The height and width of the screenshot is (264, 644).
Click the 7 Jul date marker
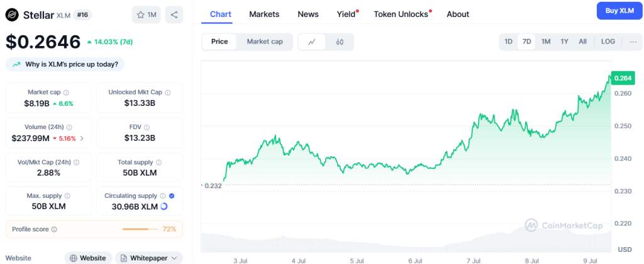click(474, 261)
